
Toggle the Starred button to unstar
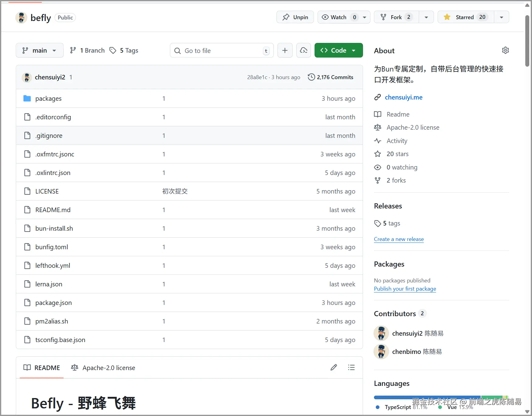466,17
